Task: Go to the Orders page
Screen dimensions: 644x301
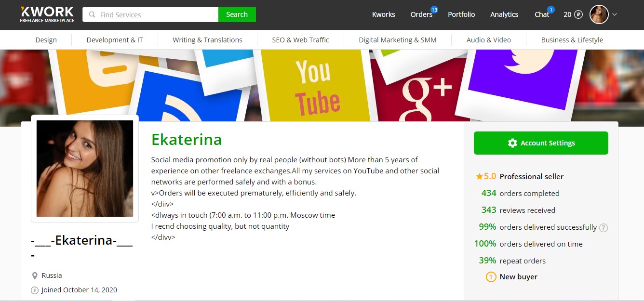Action: click(421, 14)
